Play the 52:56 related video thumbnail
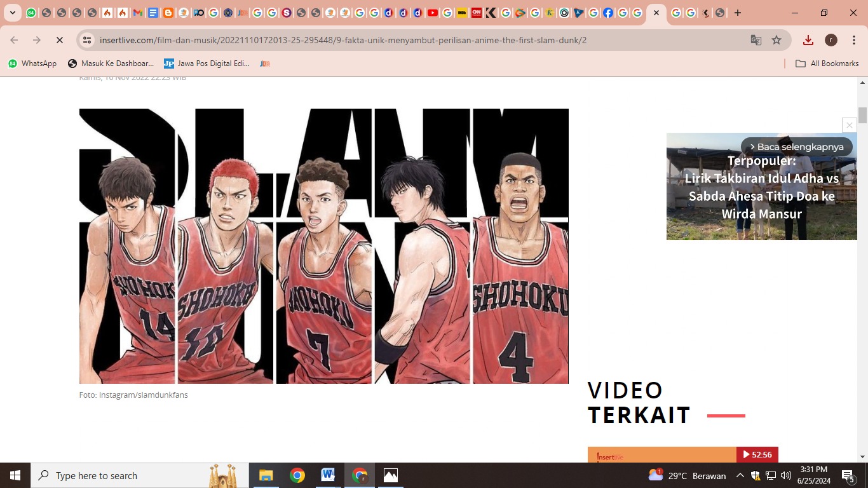Viewport: 868px width, 488px height. [683, 454]
